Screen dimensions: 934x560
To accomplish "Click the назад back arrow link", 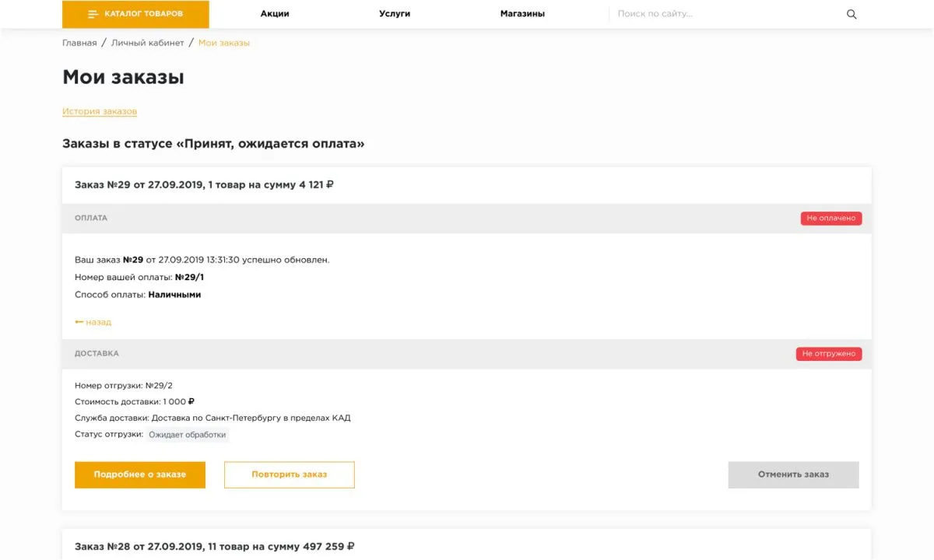I will [x=93, y=322].
